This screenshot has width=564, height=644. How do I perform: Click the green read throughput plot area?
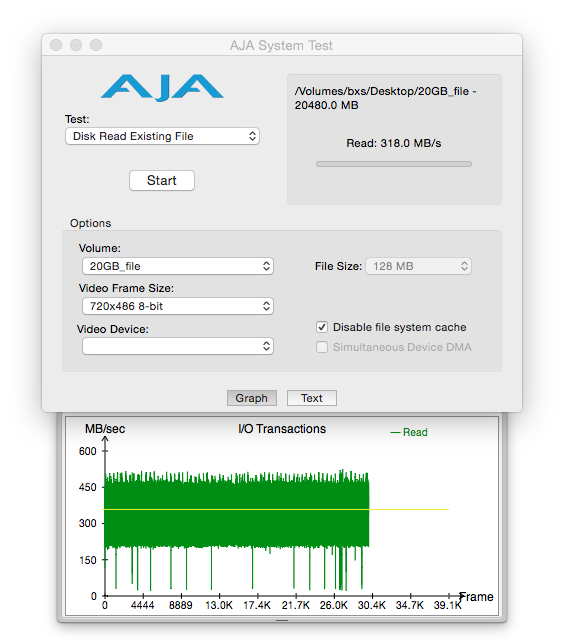(x=236, y=530)
